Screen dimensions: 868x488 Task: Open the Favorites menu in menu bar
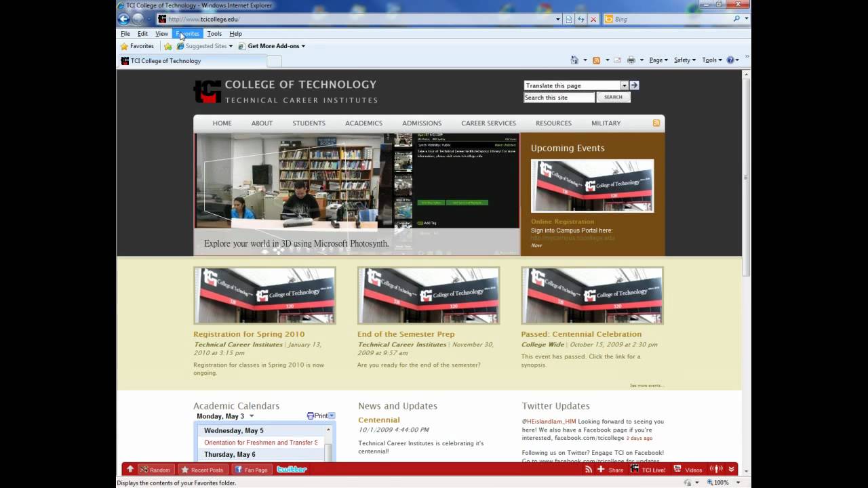pos(188,33)
